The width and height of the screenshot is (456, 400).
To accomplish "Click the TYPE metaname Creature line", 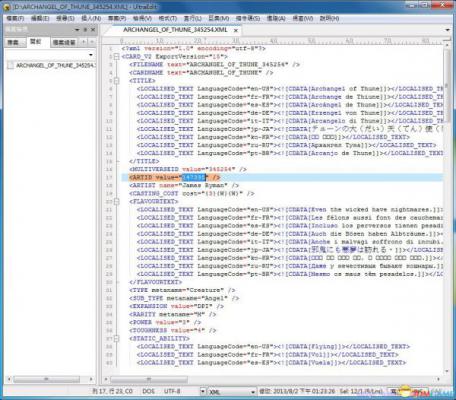I will 182,290.
